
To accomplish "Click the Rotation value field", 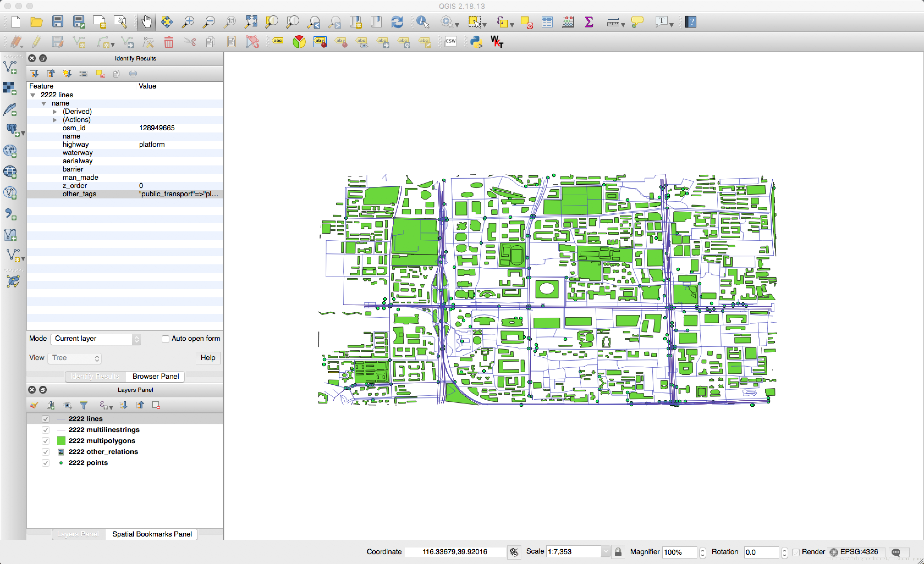I will coord(761,552).
